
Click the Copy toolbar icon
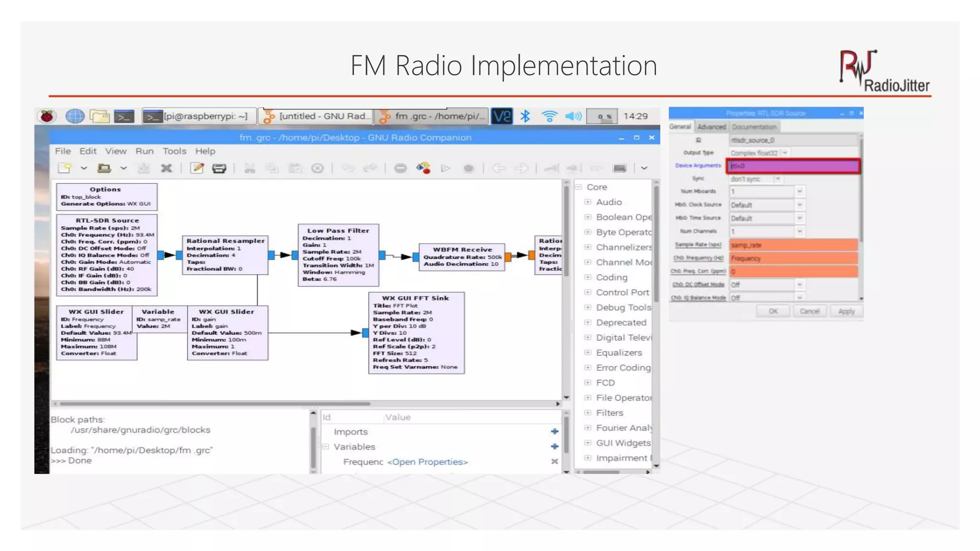coord(272,168)
